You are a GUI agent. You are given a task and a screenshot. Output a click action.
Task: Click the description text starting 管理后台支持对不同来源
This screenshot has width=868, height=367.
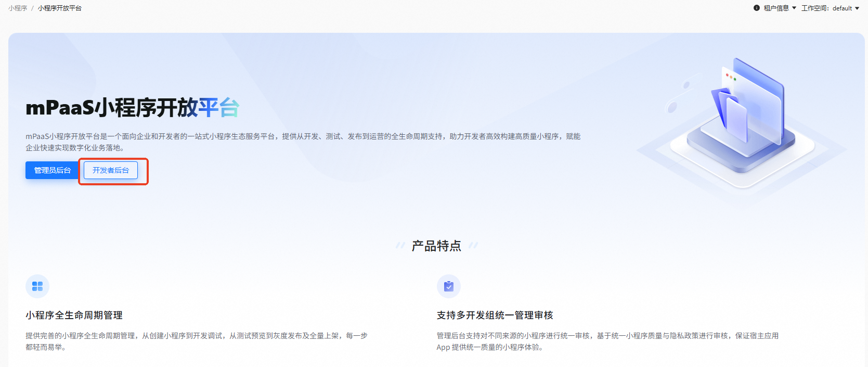[x=607, y=341]
